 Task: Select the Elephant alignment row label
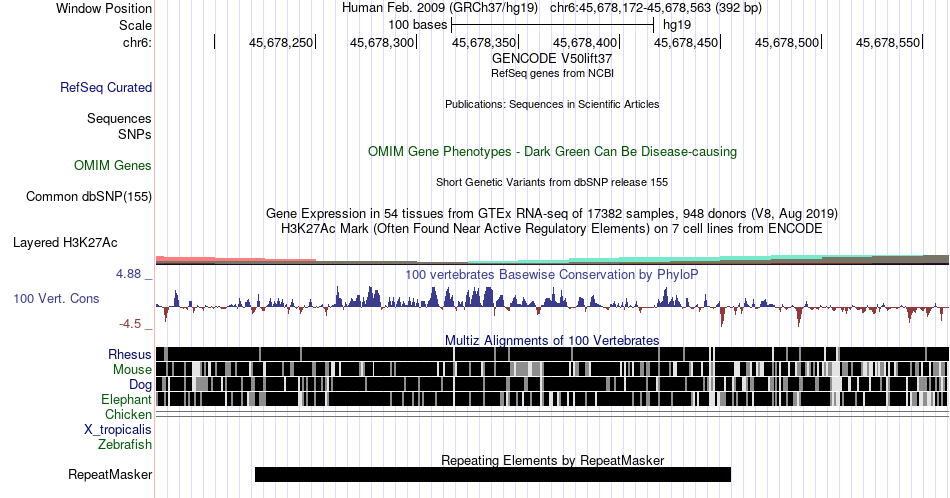click(x=126, y=399)
